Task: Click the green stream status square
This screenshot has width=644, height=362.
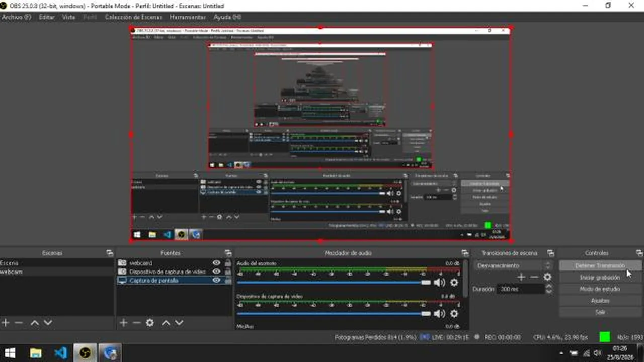Action: click(x=605, y=337)
